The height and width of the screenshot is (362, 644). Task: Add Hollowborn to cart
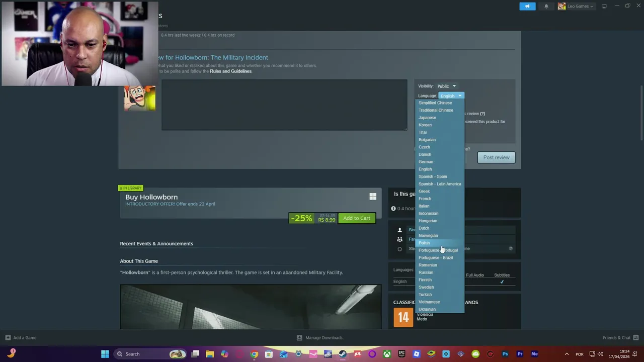[x=357, y=218]
